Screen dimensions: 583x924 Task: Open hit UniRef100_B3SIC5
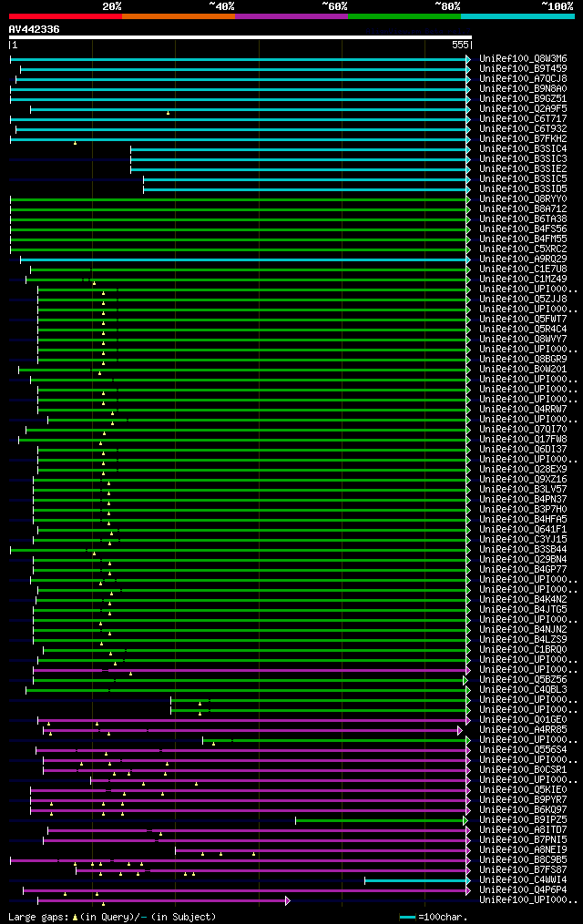[x=524, y=179]
